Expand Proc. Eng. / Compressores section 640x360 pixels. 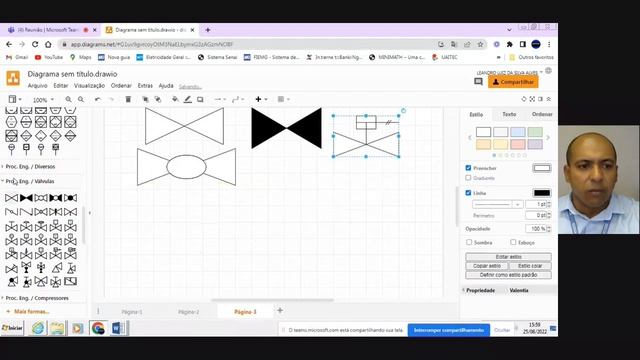tap(37, 298)
